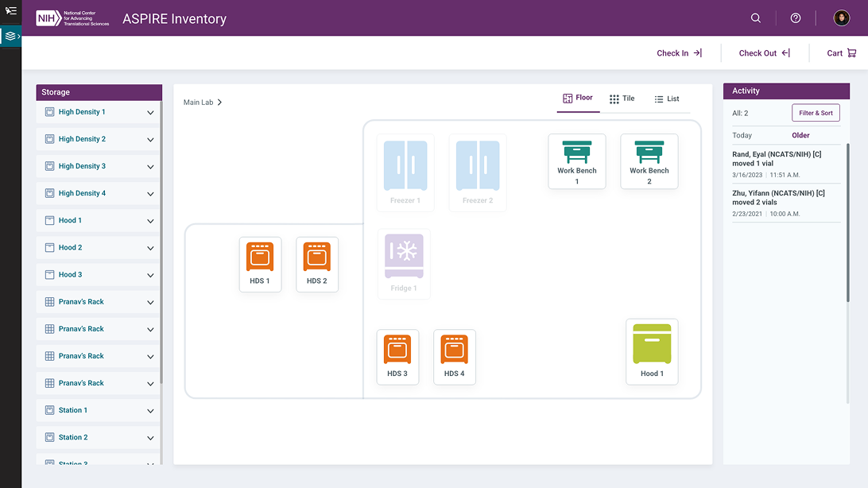Expand the layers sidebar panel

pos(11,36)
